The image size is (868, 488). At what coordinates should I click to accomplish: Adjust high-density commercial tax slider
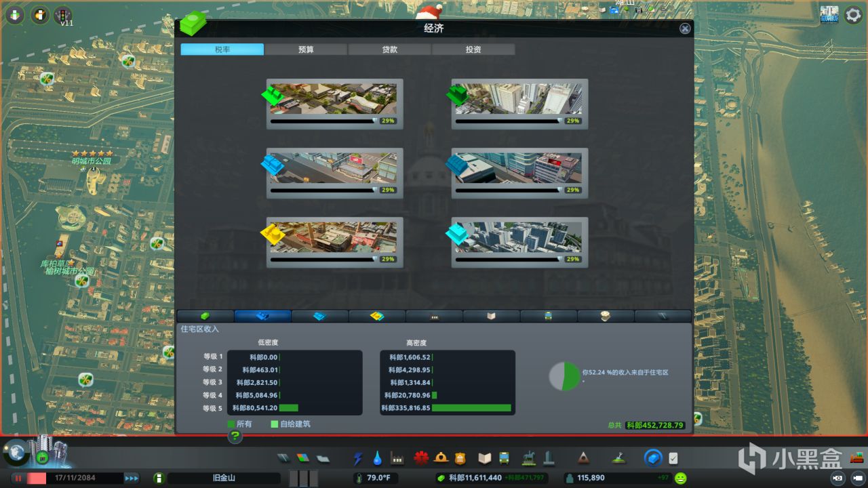(x=509, y=190)
